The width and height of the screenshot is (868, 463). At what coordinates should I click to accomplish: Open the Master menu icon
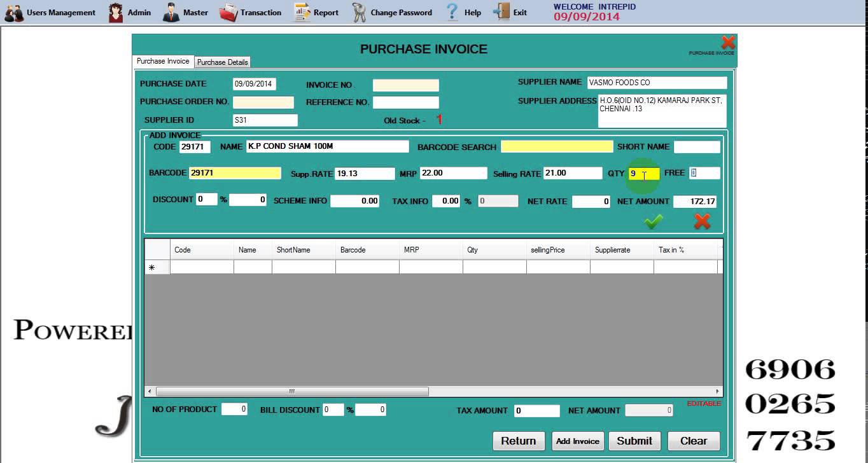pyautogui.click(x=171, y=13)
